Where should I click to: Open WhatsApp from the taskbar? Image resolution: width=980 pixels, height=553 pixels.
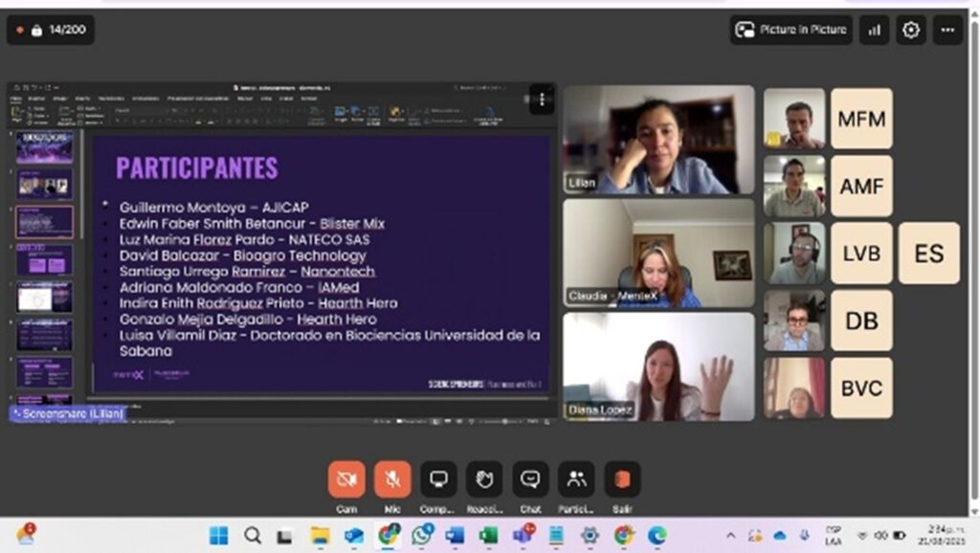click(x=421, y=535)
